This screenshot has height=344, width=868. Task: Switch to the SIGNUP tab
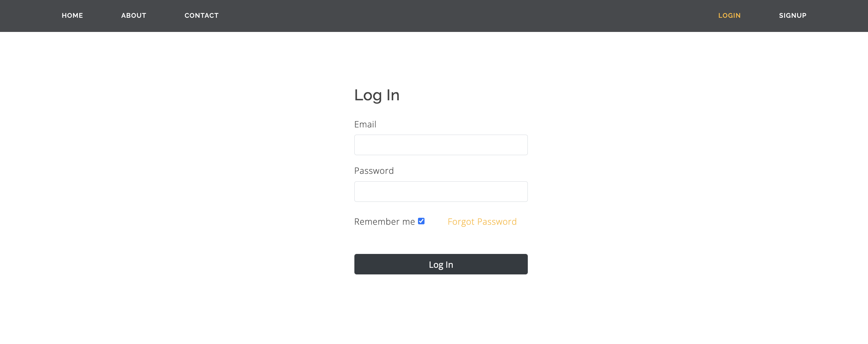pos(793,15)
